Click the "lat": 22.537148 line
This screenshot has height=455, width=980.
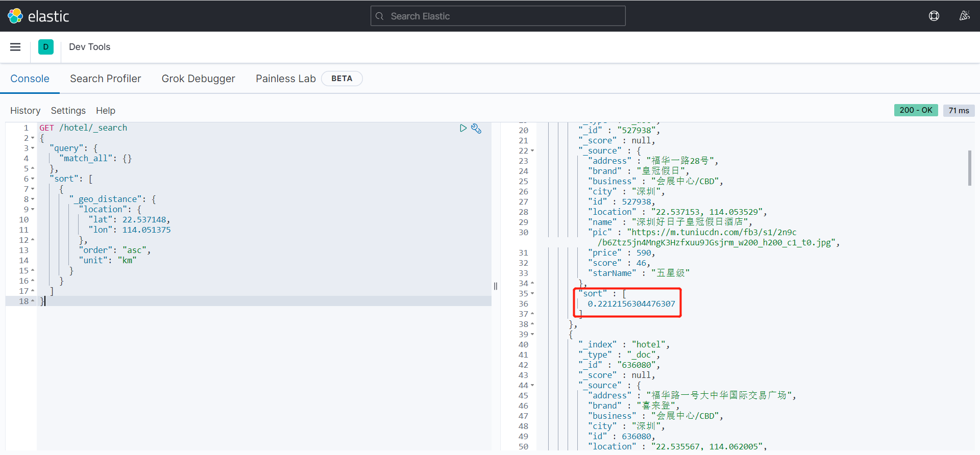click(129, 220)
